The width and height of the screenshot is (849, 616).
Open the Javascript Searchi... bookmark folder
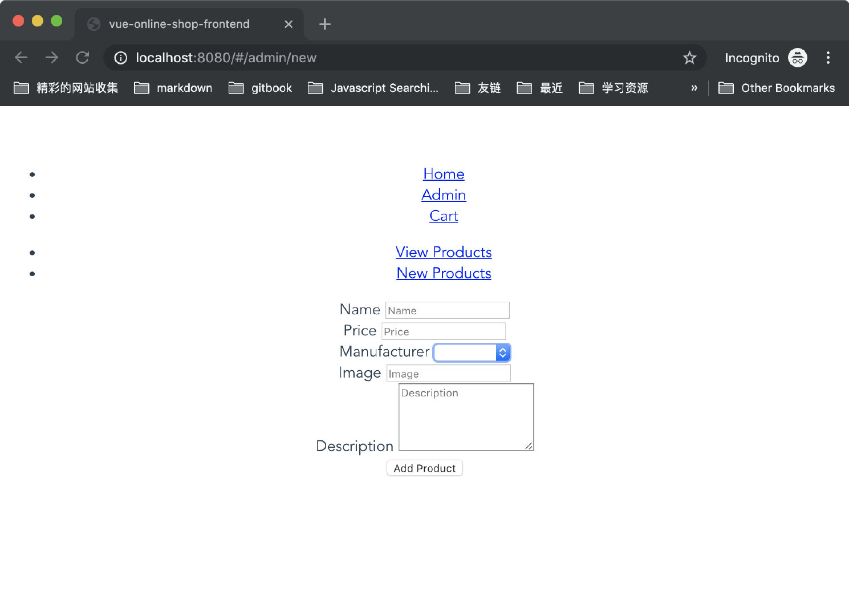(x=373, y=88)
